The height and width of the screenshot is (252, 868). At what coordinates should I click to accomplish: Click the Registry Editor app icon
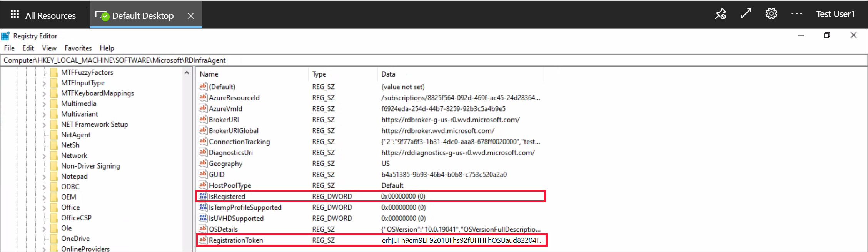tap(5, 36)
